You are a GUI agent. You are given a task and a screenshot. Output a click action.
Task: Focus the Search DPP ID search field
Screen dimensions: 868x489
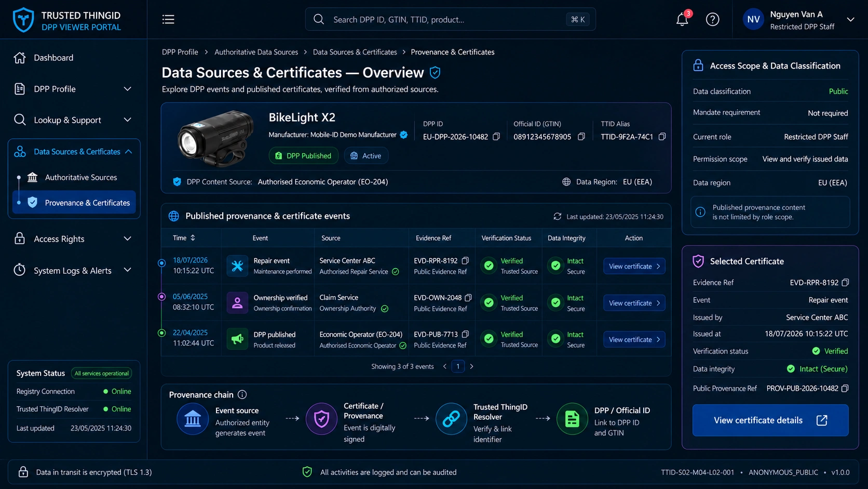450,19
